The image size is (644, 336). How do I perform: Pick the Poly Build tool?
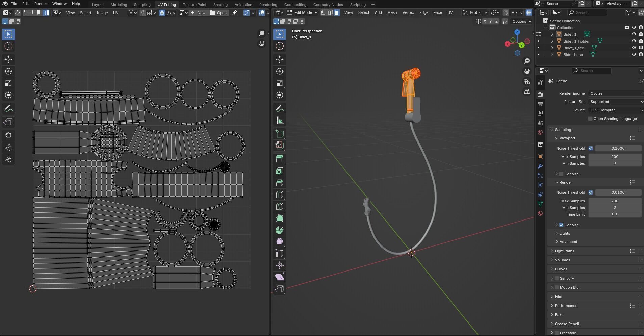click(280, 218)
